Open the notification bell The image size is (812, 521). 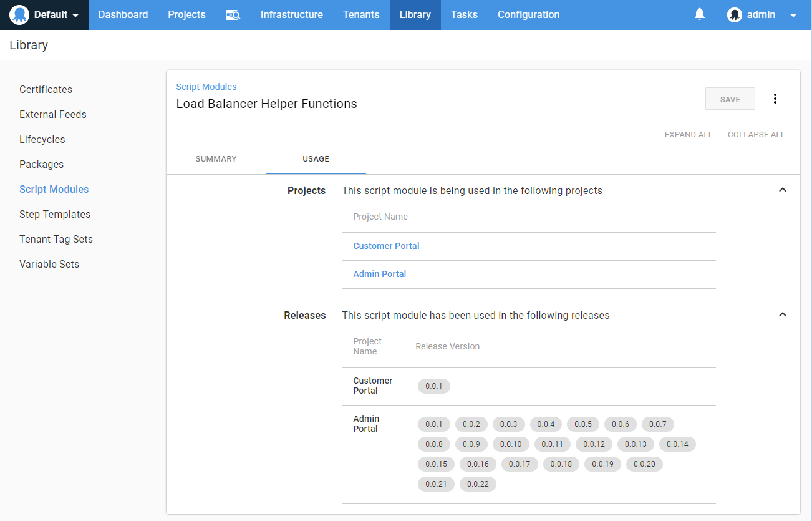coord(699,14)
